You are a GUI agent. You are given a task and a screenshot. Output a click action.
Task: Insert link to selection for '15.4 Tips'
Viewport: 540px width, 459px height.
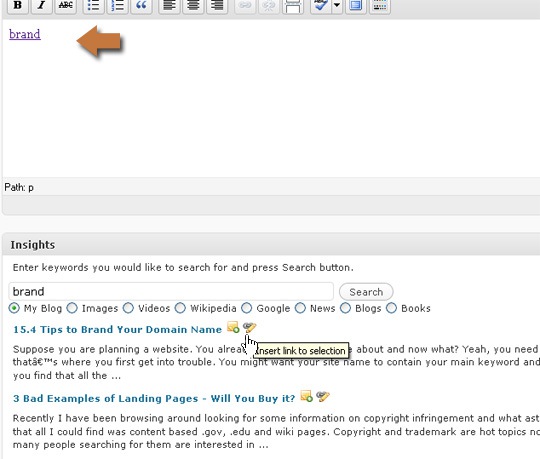(x=249, y=327)
